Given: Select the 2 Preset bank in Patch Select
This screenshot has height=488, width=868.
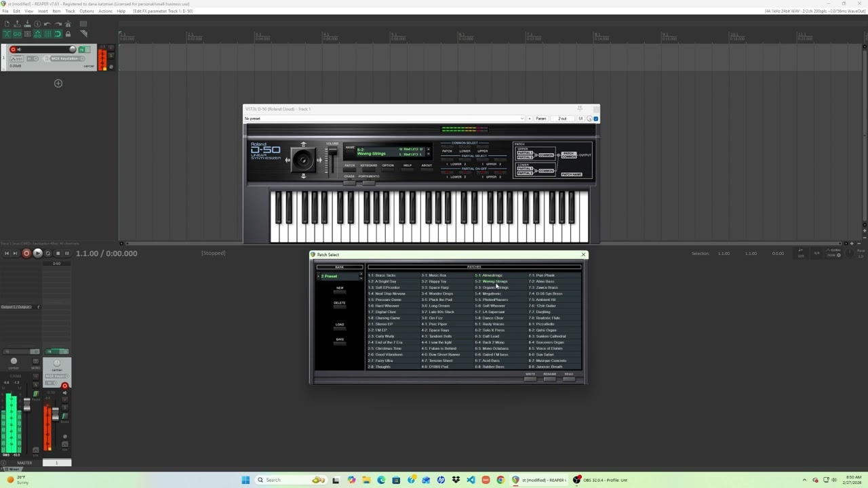Looking at the screenshot, I should tap(338, 276).
